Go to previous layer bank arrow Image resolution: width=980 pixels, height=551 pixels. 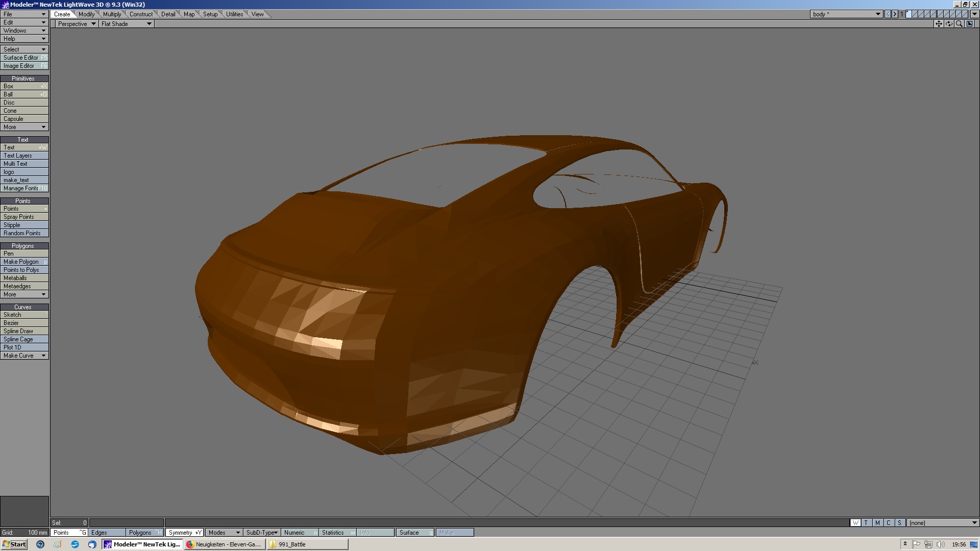point(888,14)
